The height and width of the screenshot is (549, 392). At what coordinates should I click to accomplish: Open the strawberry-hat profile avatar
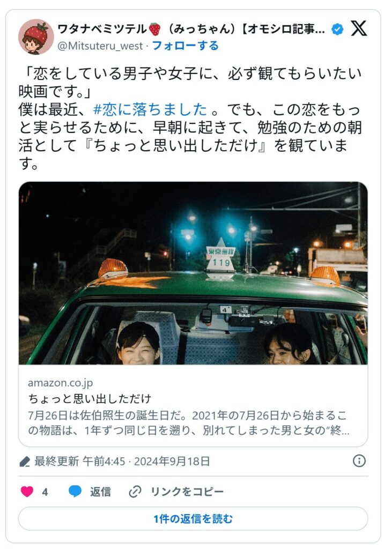coord(36,37)
